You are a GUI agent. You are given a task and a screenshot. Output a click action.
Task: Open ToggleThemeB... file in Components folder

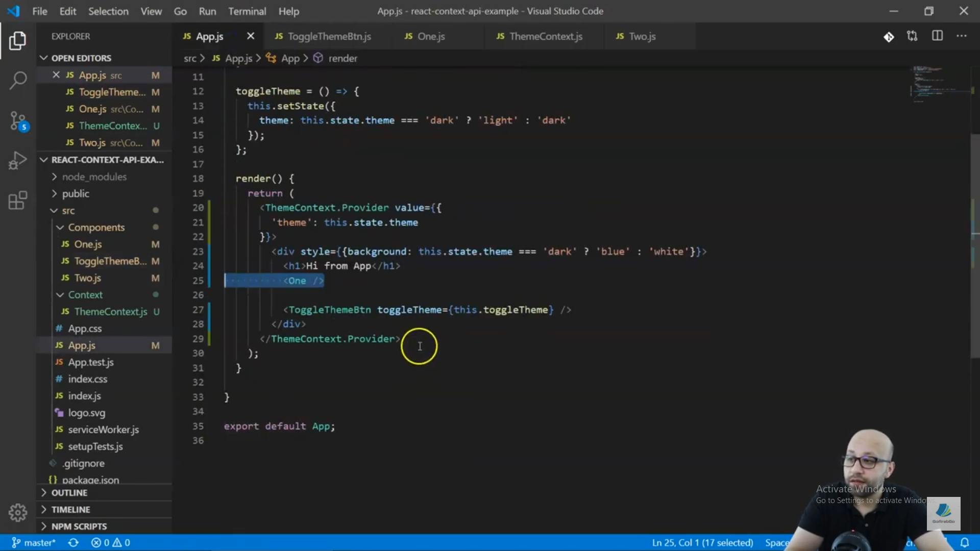coord(104,261)
